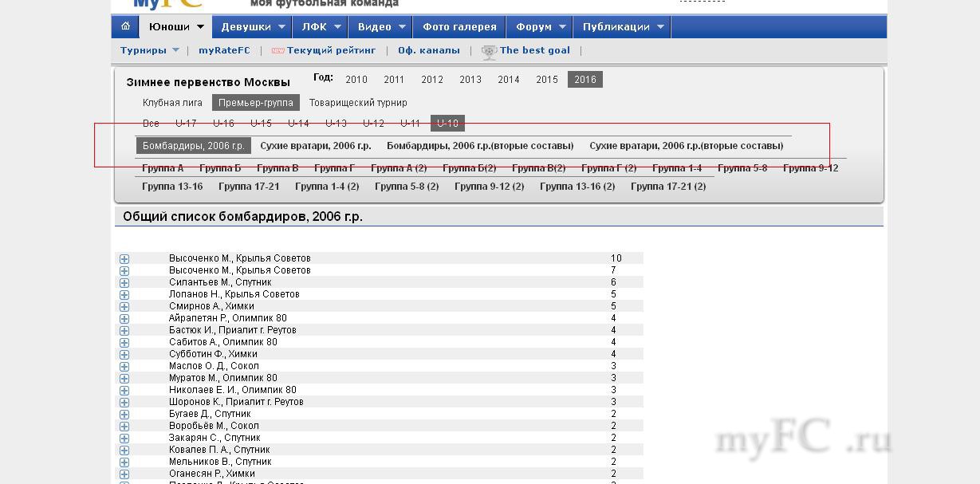Select the U-14 age category
The image size is (980, 484).
[x=298, y=124]
